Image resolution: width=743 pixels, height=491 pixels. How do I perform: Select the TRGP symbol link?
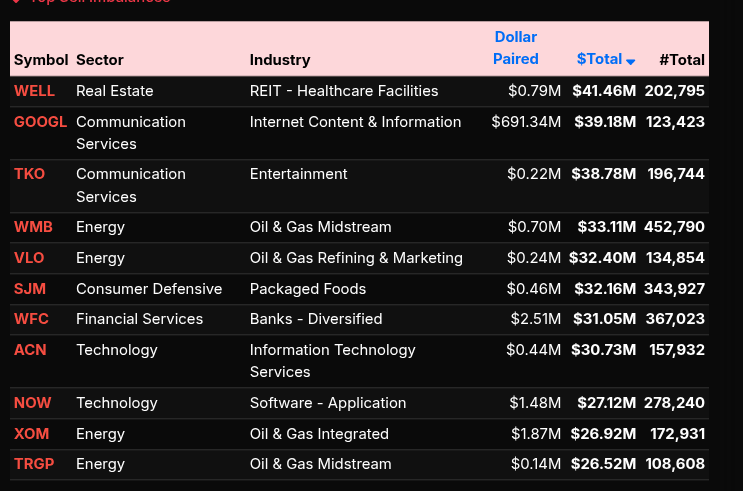(x=34, y=464)
